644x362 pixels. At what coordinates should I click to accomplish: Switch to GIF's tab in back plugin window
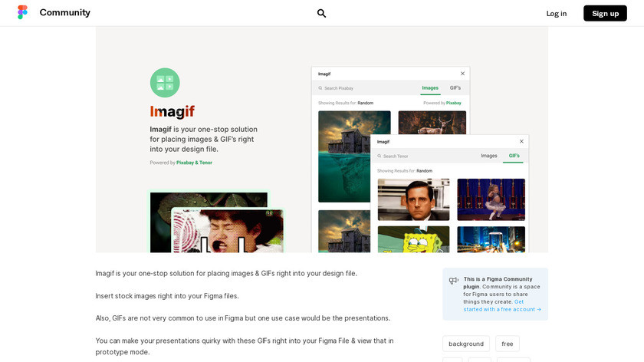tap(455, 88)
